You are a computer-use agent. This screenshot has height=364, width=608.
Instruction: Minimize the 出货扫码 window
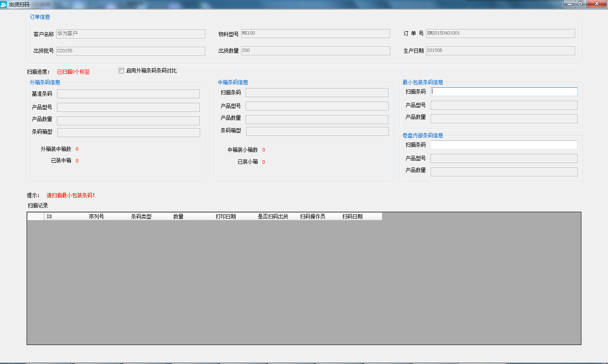tap(569, 4)
